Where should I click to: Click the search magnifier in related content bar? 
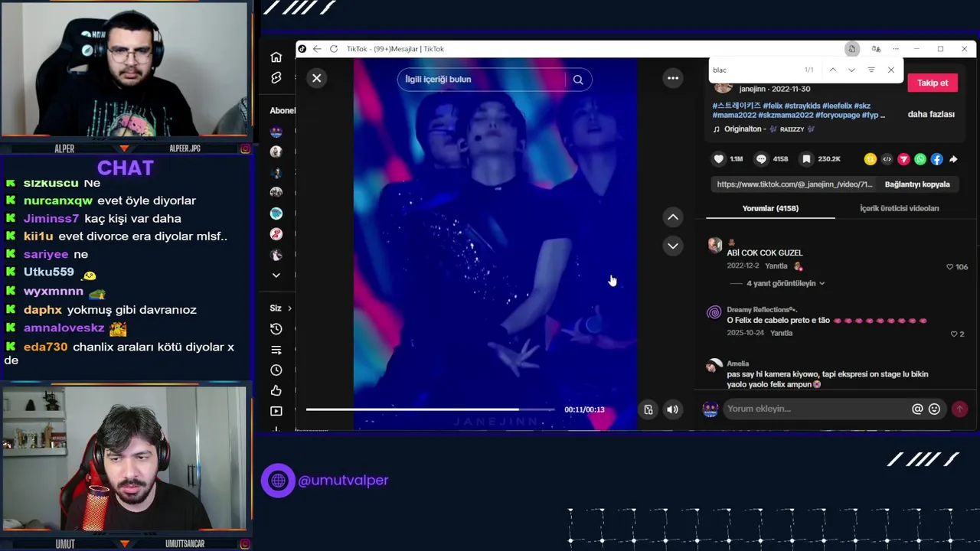(578, 80)
